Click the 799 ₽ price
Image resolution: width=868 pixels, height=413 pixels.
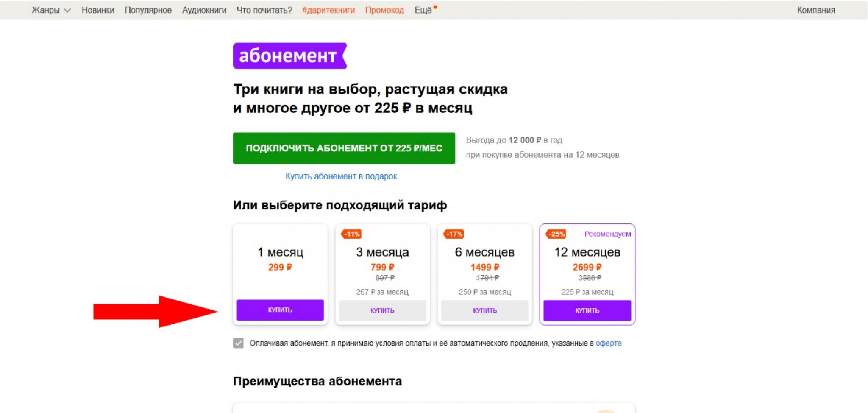coord(382,267)
